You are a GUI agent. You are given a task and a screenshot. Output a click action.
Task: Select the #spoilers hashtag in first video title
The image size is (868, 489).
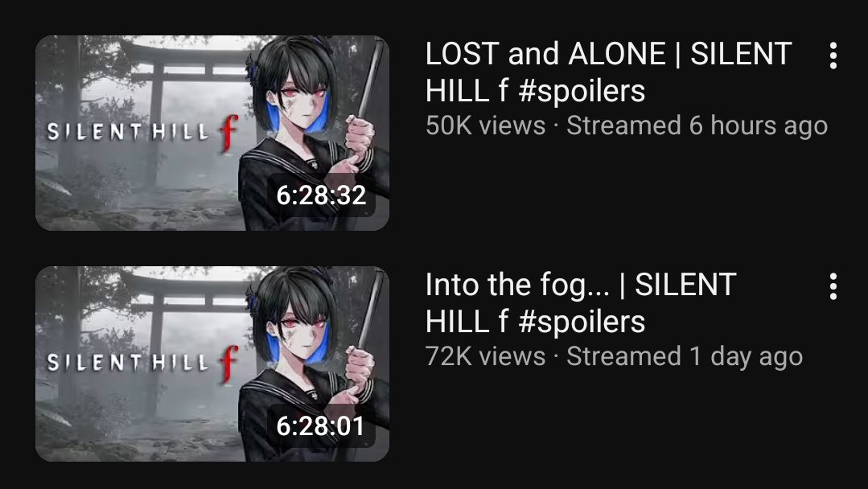tap(582, 92)
